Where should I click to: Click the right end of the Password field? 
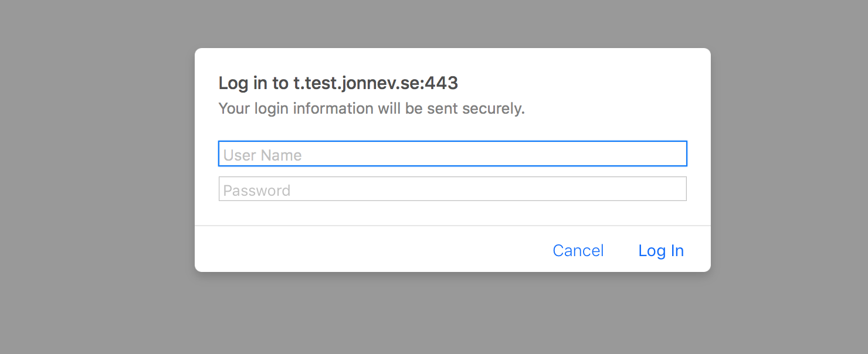click(674, 189)
